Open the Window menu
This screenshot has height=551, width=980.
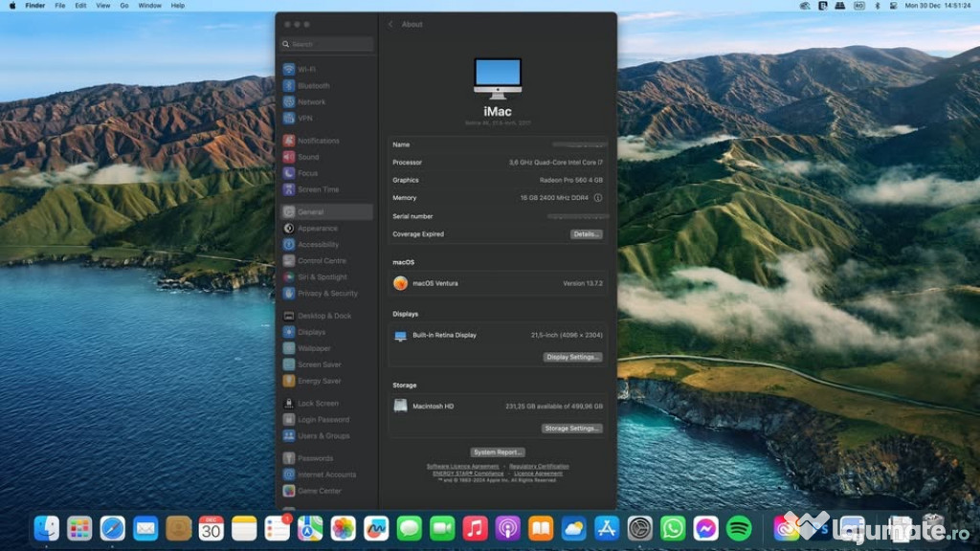click(149, 6)
